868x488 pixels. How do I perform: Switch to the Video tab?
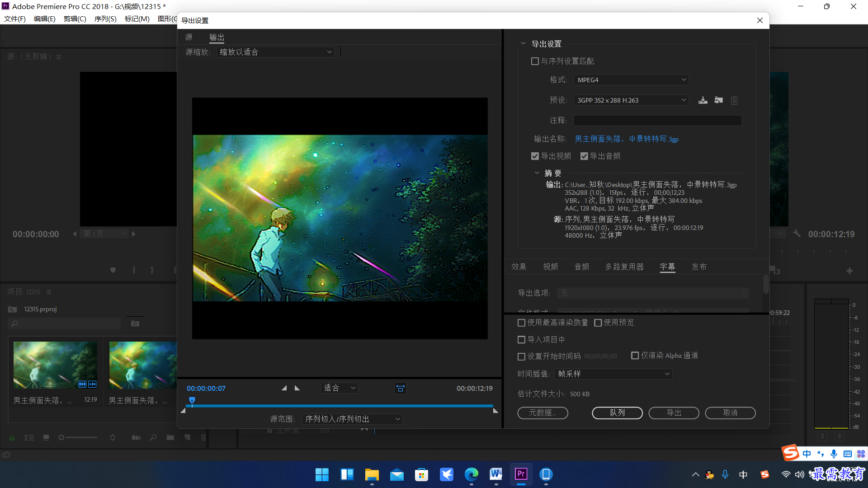point(551,267)
